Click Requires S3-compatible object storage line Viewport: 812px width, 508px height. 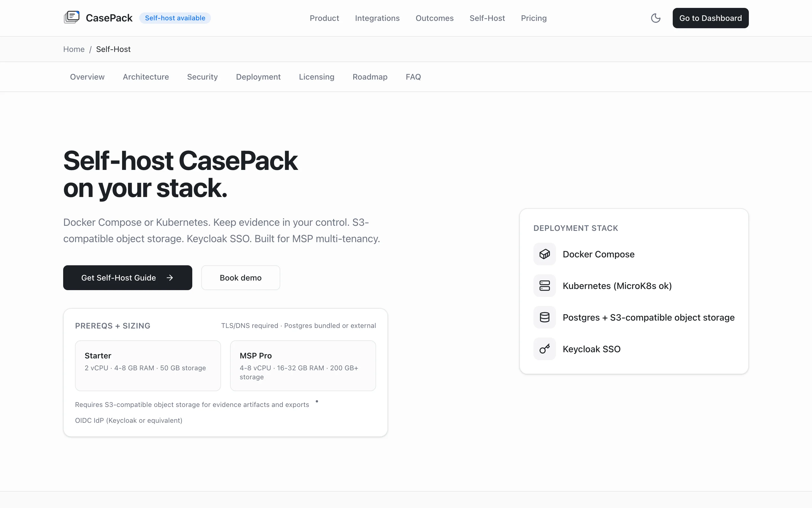coord(192,404)
